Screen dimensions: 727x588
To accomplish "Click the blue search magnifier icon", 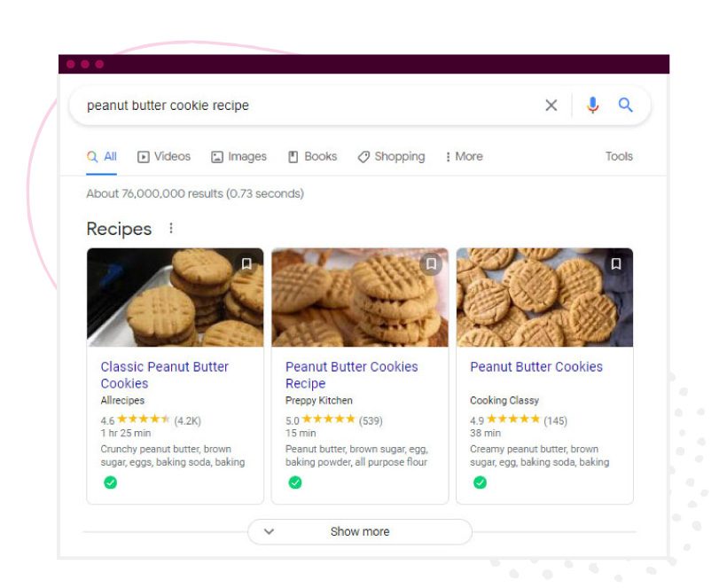I will 626,106.
